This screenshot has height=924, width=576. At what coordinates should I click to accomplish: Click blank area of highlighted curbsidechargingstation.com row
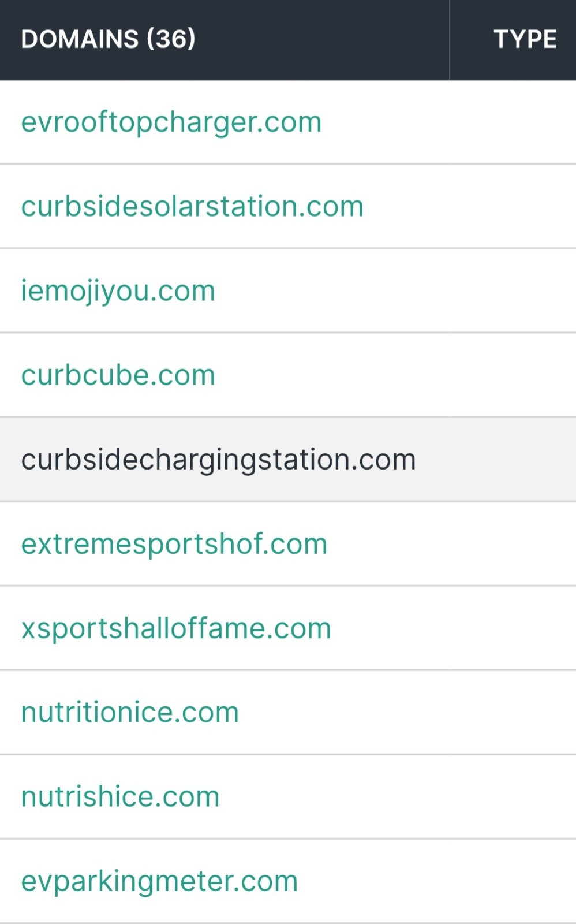[x=496, y=460]
